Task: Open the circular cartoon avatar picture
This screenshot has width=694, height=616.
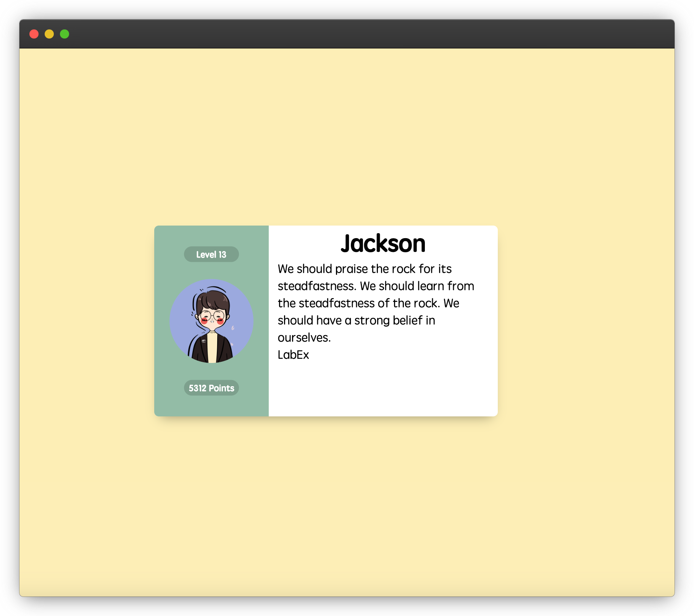Action: 211,321
